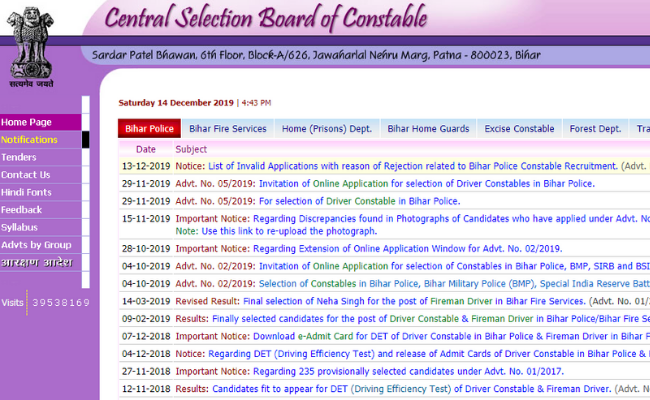Open the Extension of Online Application Window notice
This screenshot has height=400, width=650.
click(408, 248)
